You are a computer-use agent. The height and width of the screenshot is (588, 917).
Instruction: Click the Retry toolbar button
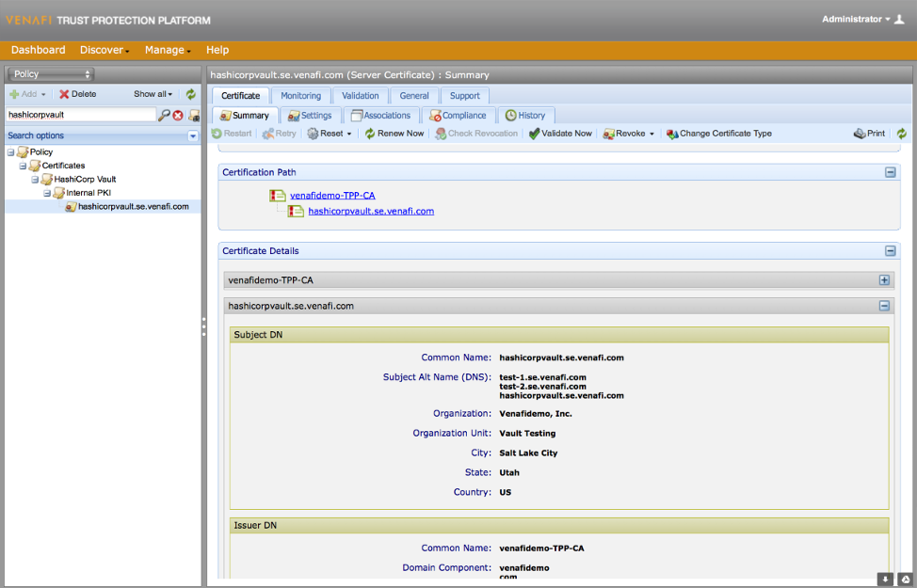279,134
